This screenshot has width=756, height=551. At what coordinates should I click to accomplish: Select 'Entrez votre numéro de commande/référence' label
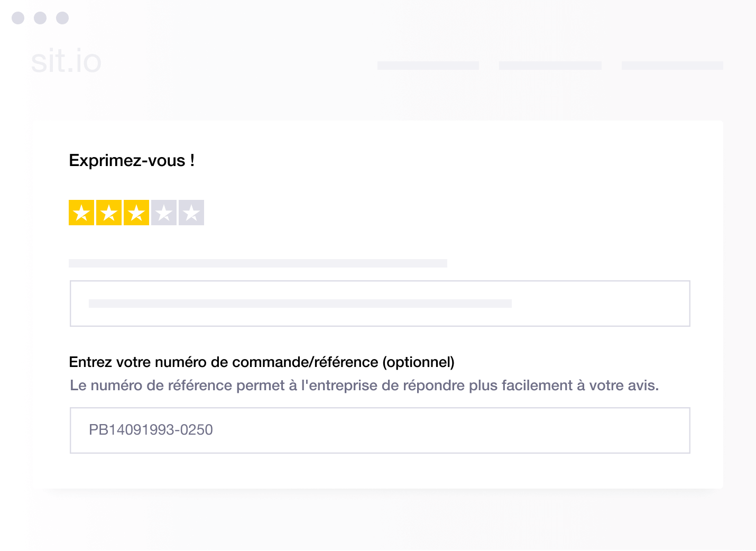pos(224,362)
